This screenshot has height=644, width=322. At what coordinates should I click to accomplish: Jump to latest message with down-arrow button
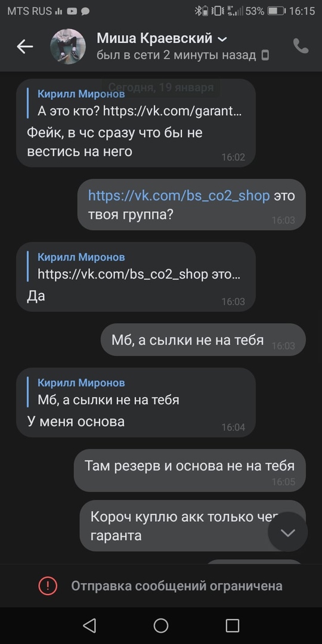point(287,532)
